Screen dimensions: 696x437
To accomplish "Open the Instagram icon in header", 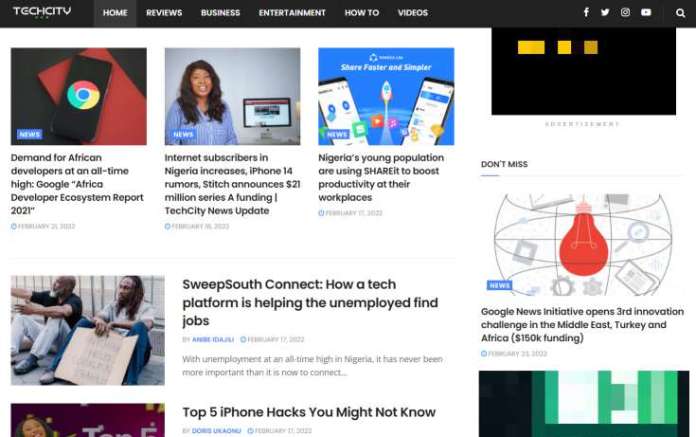I will (625, 12).
